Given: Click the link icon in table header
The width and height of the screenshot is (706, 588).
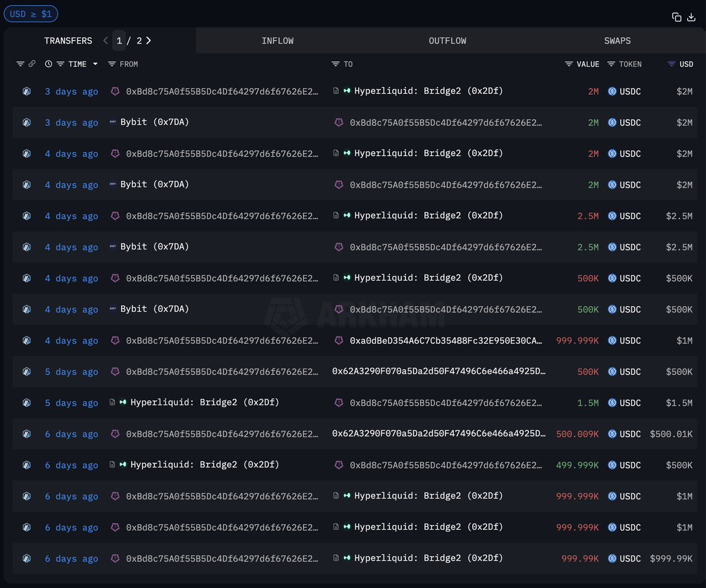Looking at the screenshot, I should coord(32,64).
